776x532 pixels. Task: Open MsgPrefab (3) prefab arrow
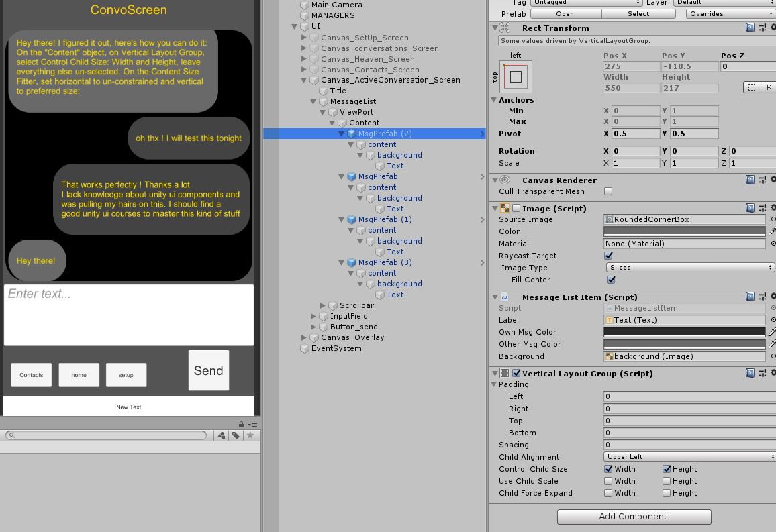[483, 262]
